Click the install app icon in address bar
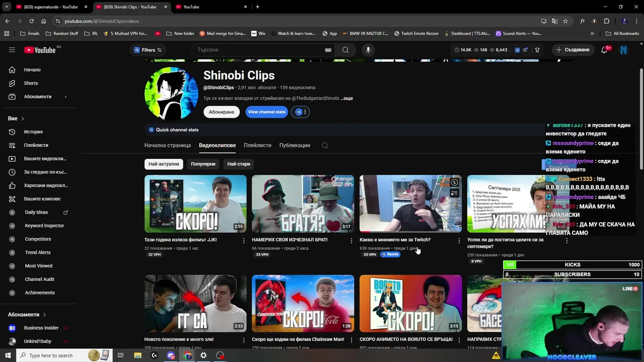The height and width of the screenshot is (362, 644). 544,21
